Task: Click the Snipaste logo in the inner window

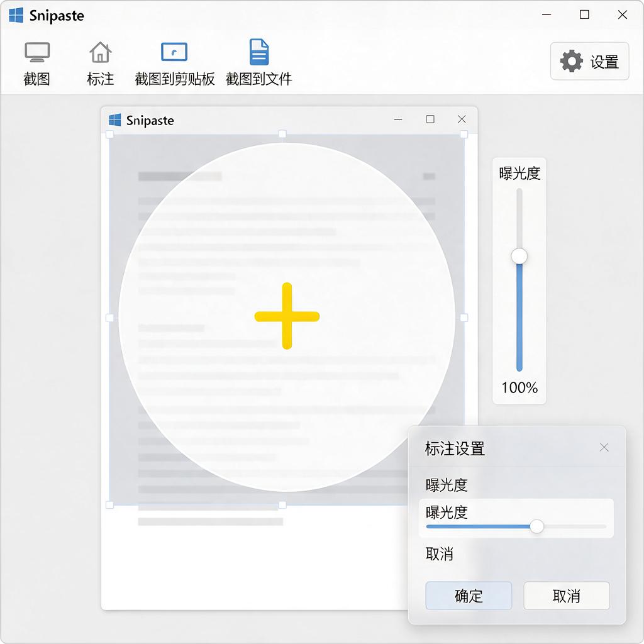Action: pyautogui.click(x=114, y=120)
